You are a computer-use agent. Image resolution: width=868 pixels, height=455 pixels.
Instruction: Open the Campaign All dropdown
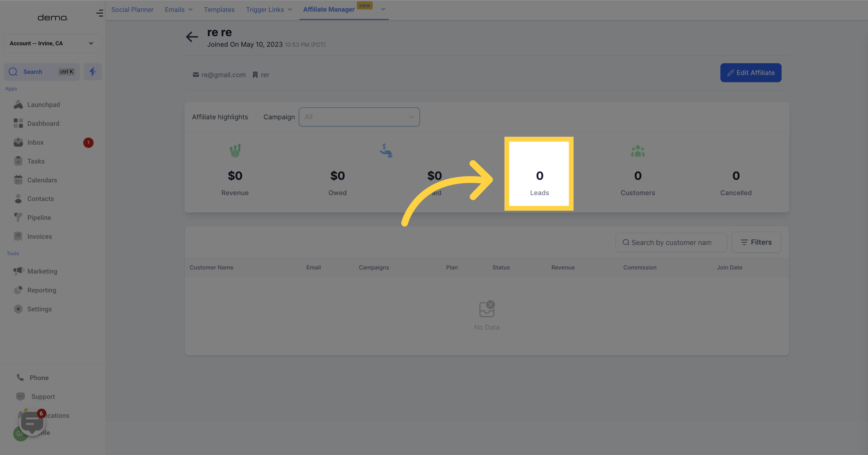coord(359,117)
